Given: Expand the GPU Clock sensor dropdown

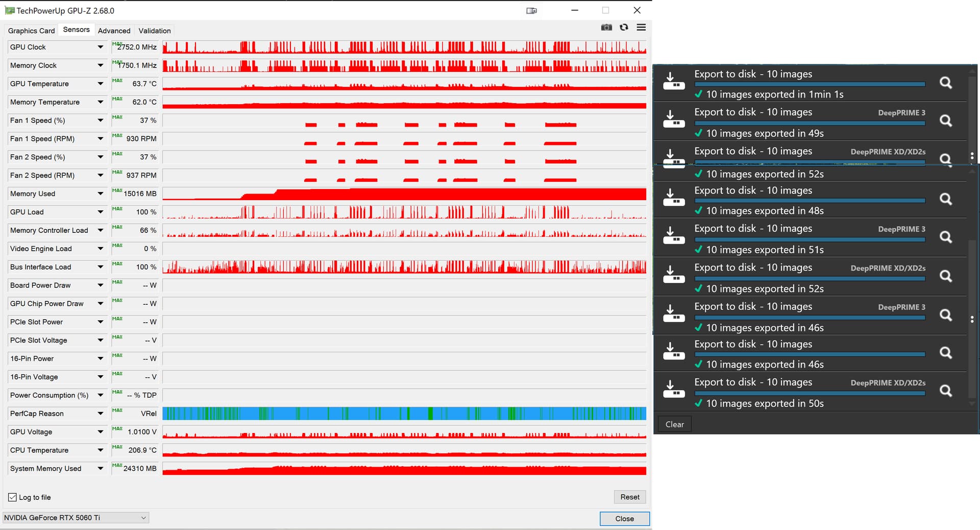Looking at the screenshot, I should coord(100,47).
